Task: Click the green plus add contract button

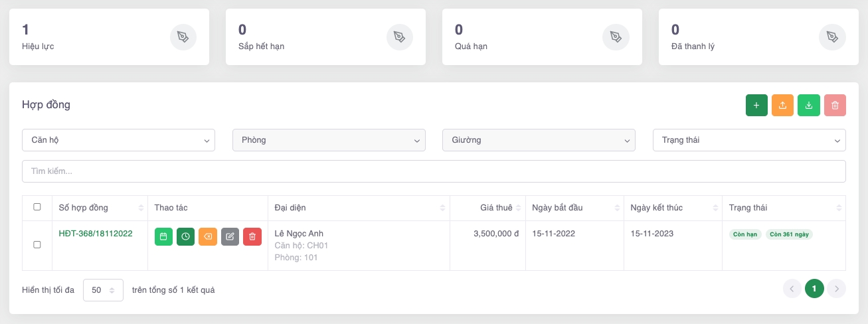Action: (756, 106)
